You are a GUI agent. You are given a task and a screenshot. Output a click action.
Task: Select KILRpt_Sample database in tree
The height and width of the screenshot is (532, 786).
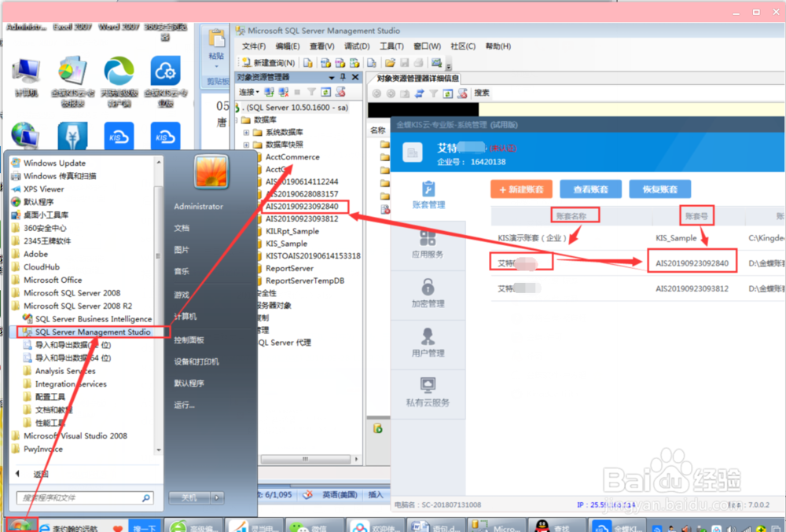point(292,232)
